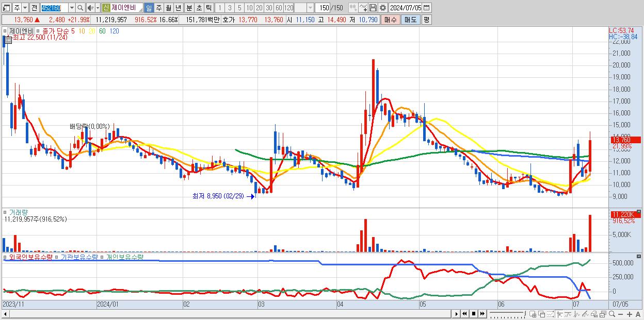
Task: Click the 20-day moving average legend
Action: (x=92, y=31)
